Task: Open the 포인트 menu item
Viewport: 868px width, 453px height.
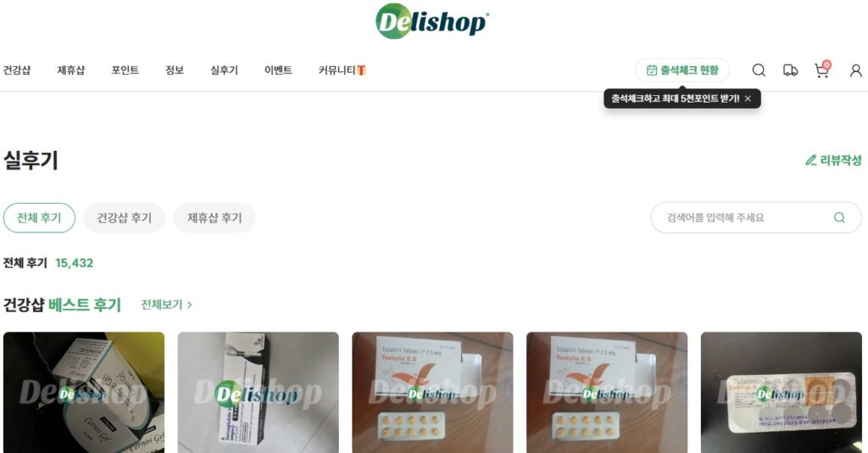Action: pos(125,70)
